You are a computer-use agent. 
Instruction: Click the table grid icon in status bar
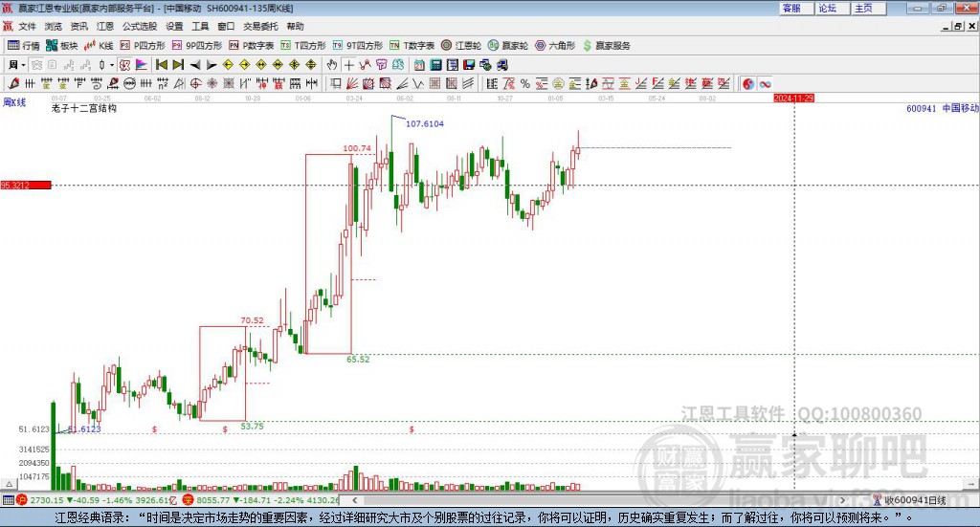[x=8, y=499]
